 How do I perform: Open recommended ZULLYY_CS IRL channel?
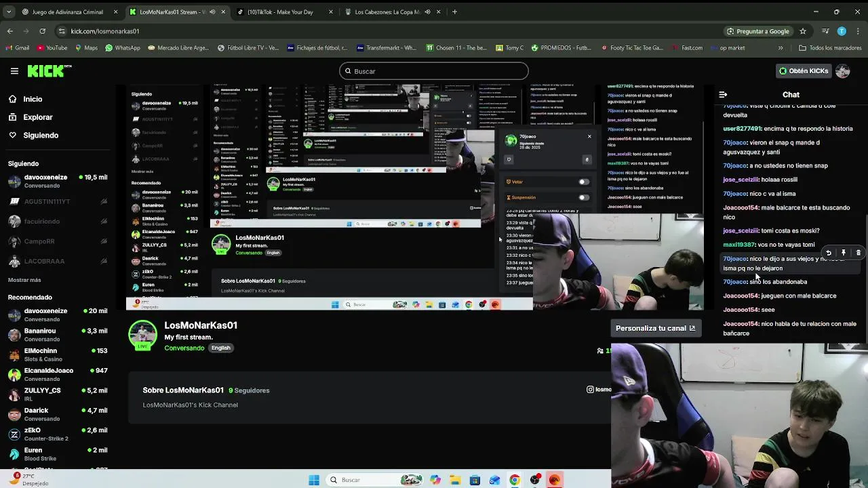click(x=58, y=394)
